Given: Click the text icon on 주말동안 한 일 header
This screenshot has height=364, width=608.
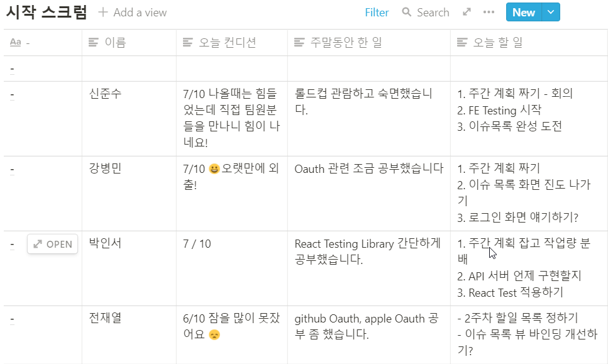Looking at the screenshot, I should (x=299, y=43).
